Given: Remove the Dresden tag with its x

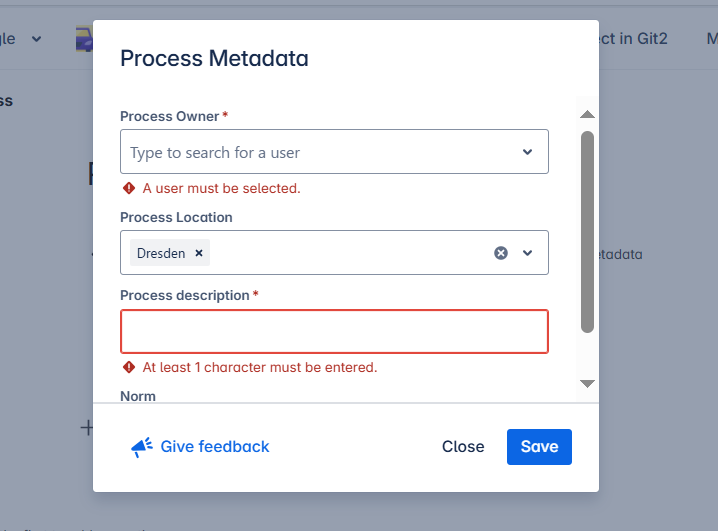Looking at the screenshot, I should pyautogui.click(x=199, y=253).
